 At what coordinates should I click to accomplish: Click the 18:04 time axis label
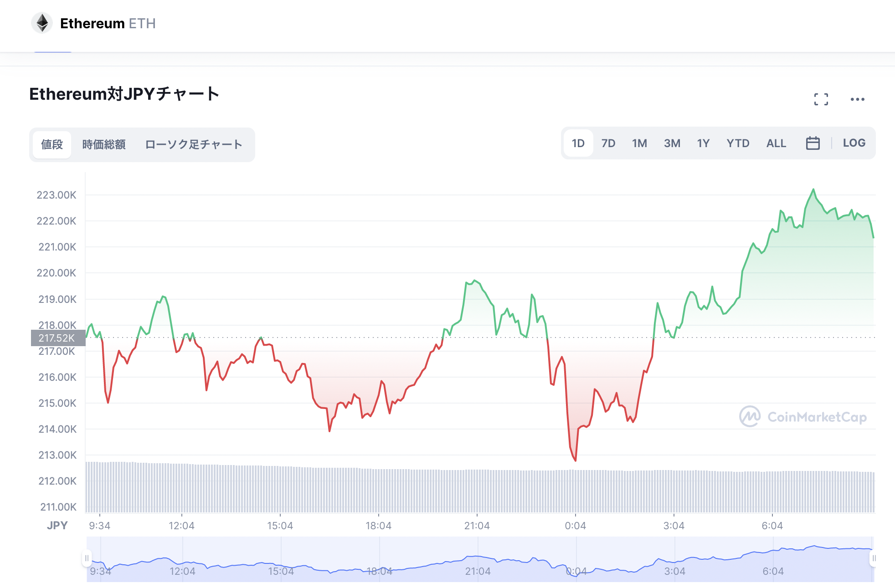click(x=378, y=526)
